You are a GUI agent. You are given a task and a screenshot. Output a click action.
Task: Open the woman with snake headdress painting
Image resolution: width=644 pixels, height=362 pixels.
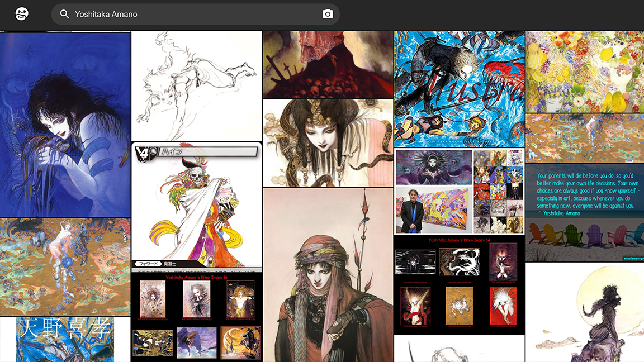tap(328, 143)
